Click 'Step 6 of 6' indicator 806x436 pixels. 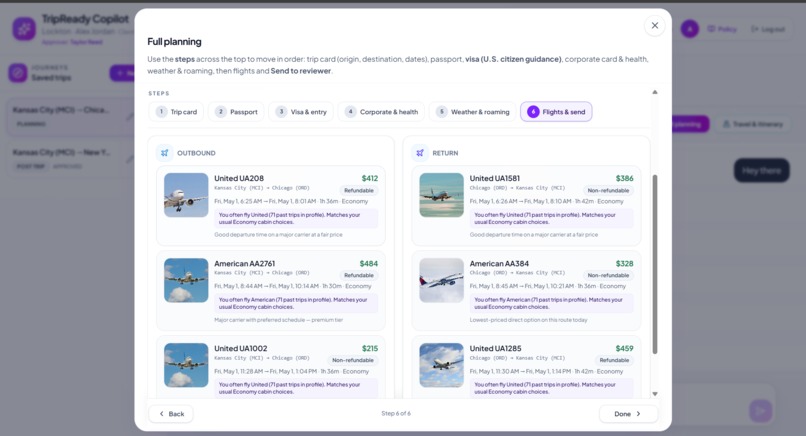point(396,413)
